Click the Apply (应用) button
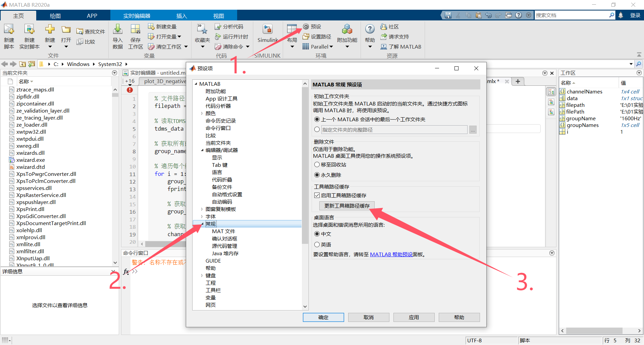Viewport: 644px width, 345px height. [414, 317]
